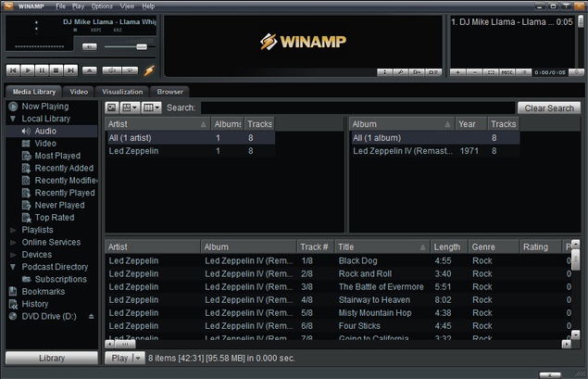Open Now Playing in the sidebar
This screenshot has height=379, width=588.
click(45, 107)
